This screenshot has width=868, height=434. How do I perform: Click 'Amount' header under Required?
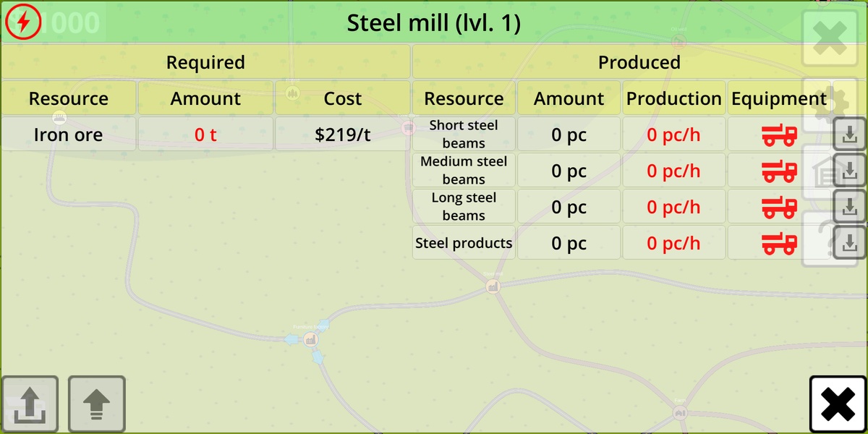coord(205,98)
